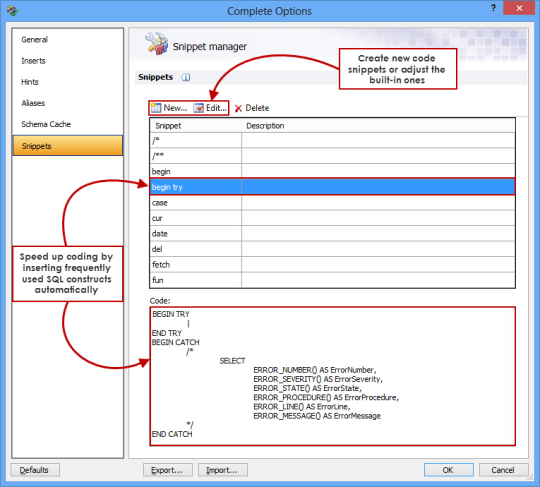The image size is (540, 487).
Task: Click the "END CATCH" line in code
Action: (x=172, y=434)
